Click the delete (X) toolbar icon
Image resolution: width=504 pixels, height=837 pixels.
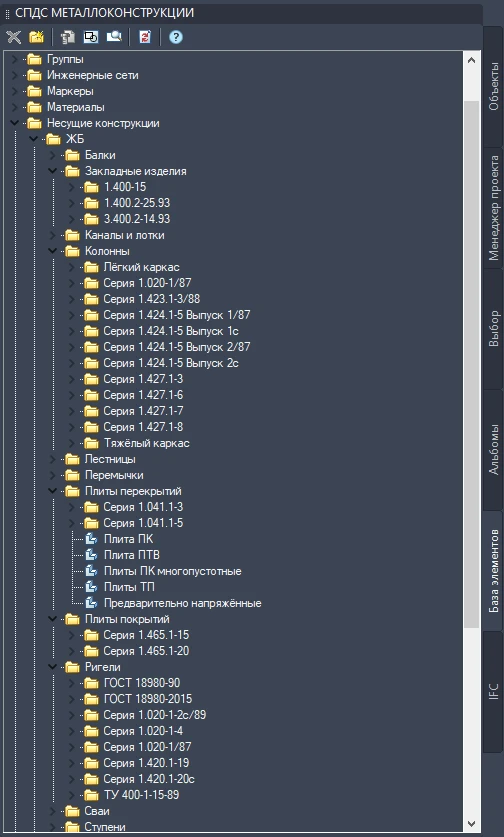pos(13,37)
